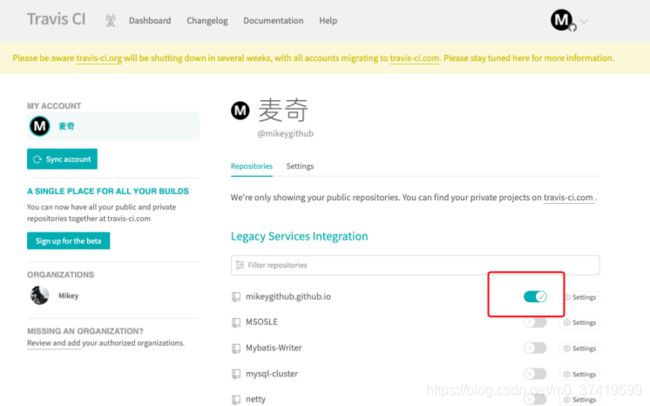Image resolution: width=650 pixels, height=406 pixels.
Task: Click Sign up for the beta
Action: (68, 241)
